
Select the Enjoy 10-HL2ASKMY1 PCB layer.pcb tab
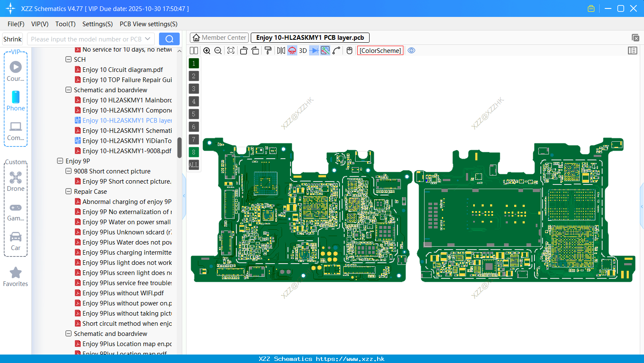point(310,38)
